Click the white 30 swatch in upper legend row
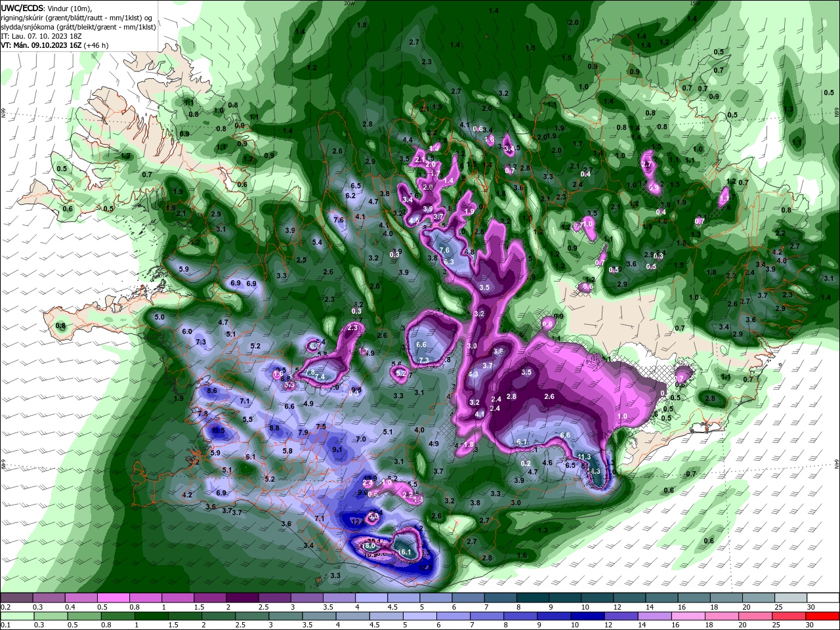This screenshot has height=630, width=840. (824, 598)
